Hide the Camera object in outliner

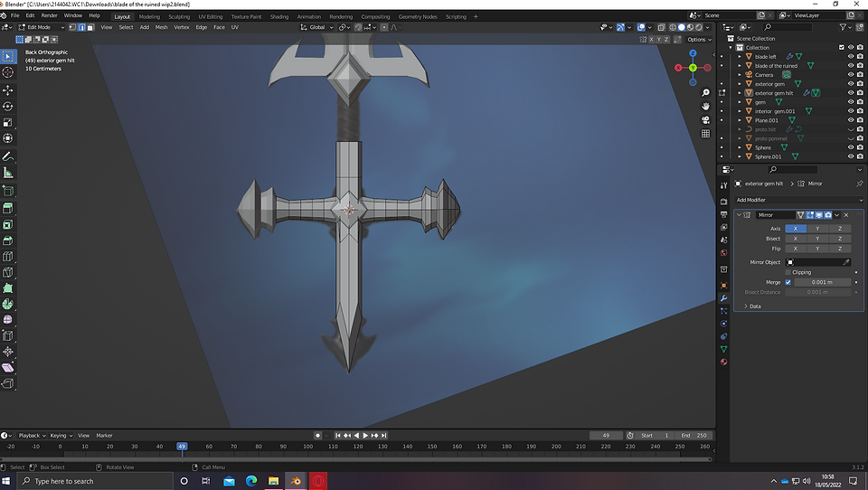tap(851, 75)
